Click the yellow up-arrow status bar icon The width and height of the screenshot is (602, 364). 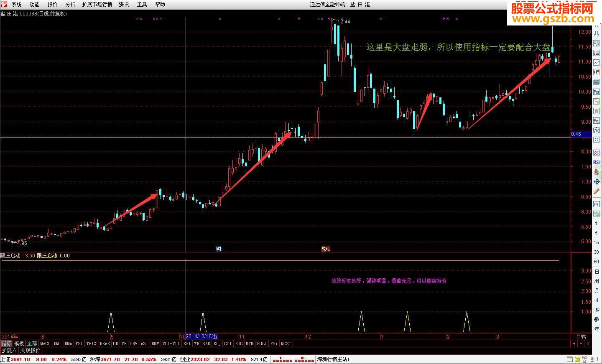pyautogui.click(x=577, y=359)
